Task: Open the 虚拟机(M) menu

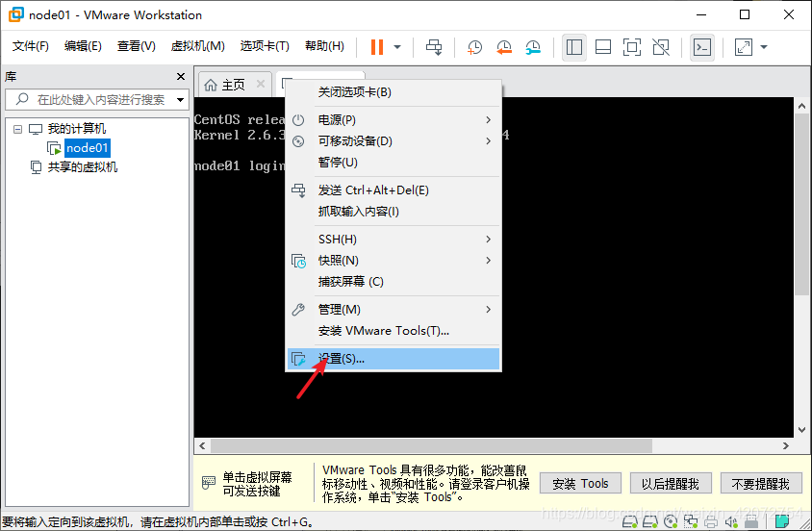Action: pos(198,46)
